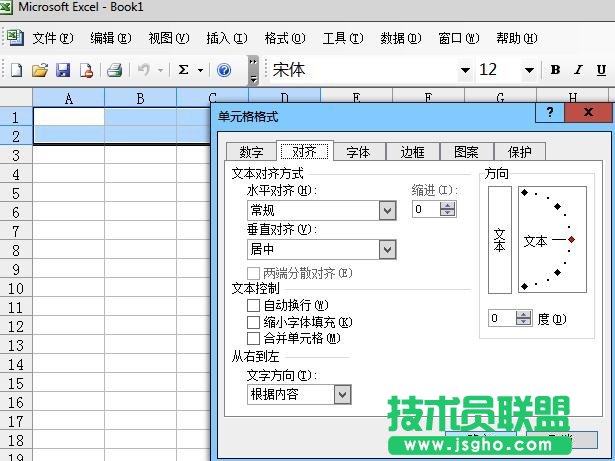615x461 pixels.
Task: Open the 数据 (Data) menu
Action: pos(401,38)
